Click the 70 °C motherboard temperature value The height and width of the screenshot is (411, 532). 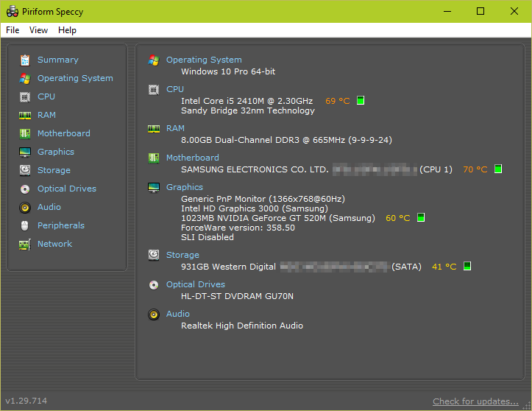tap(475, 169)
